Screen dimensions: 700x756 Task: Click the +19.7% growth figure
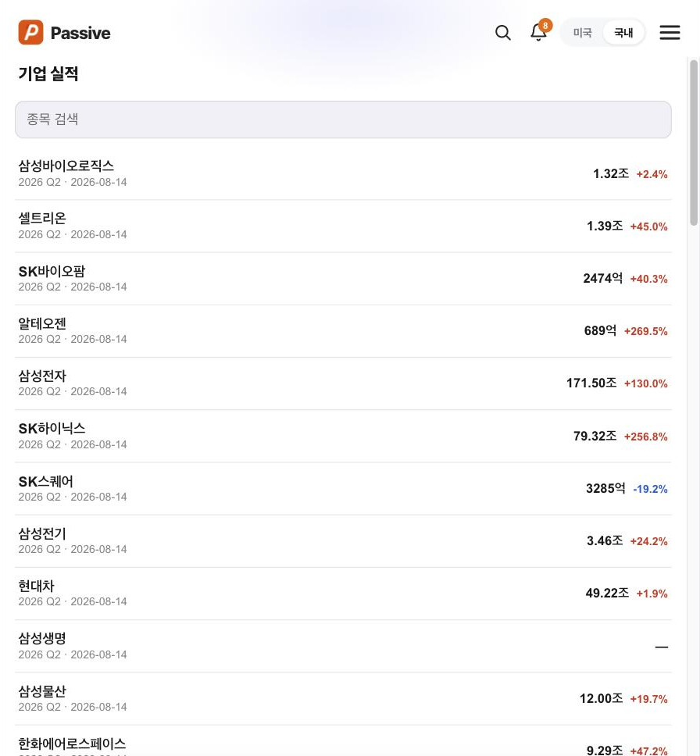point(649,699)
